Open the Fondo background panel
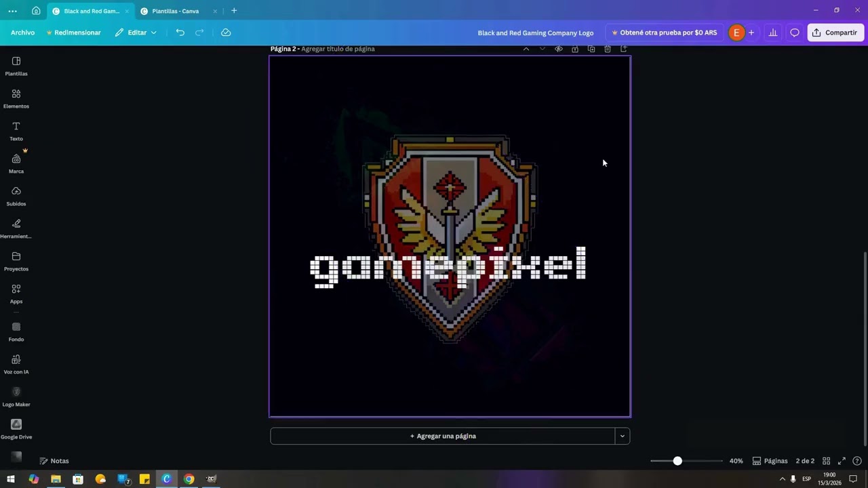Viewport: 868px width, 488px height. [x=16, y=331]
